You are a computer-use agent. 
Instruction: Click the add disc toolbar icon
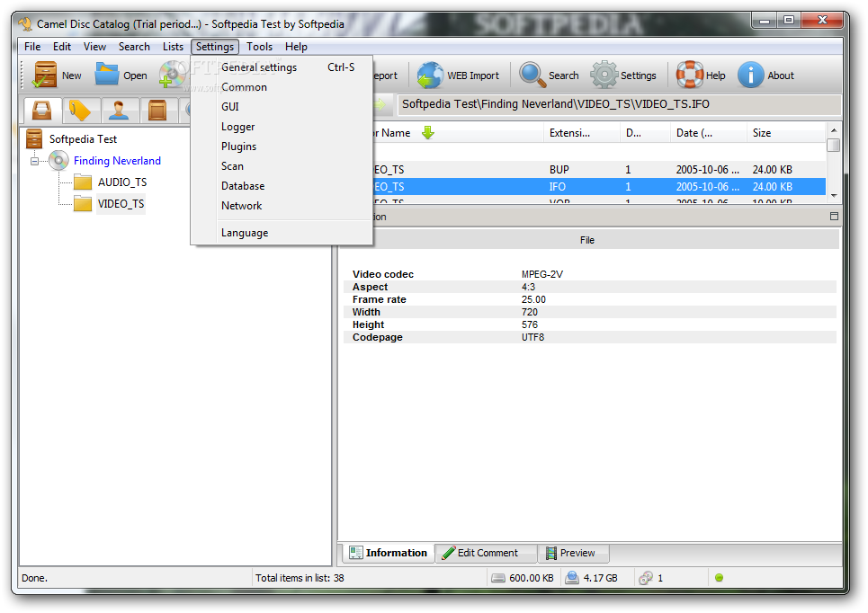point(173,75)
